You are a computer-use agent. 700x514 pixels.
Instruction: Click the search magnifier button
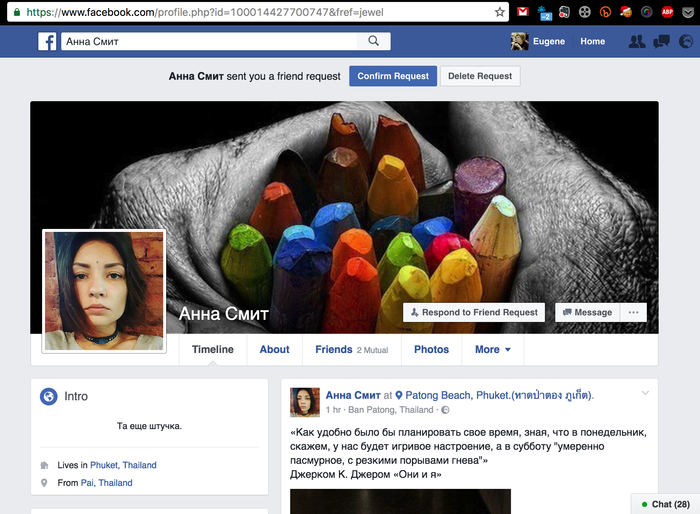[373, 42]
